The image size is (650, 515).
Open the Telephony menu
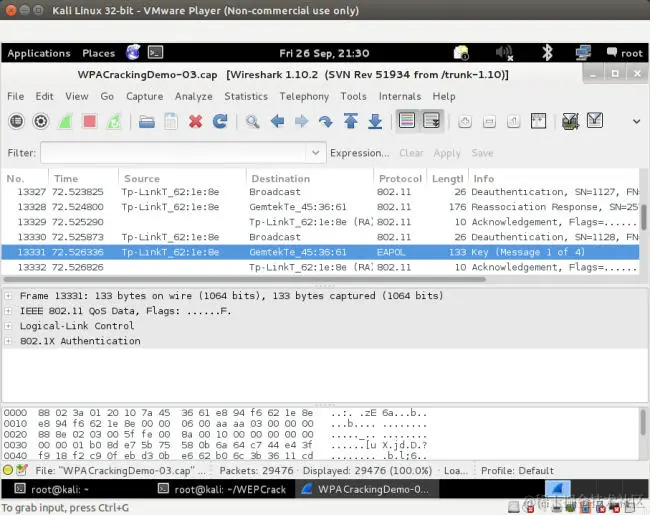tap(304, 96)
